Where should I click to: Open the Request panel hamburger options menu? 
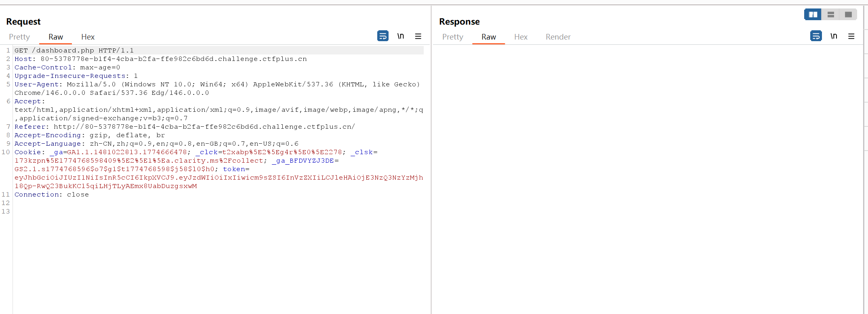click(x=418, y=36)
